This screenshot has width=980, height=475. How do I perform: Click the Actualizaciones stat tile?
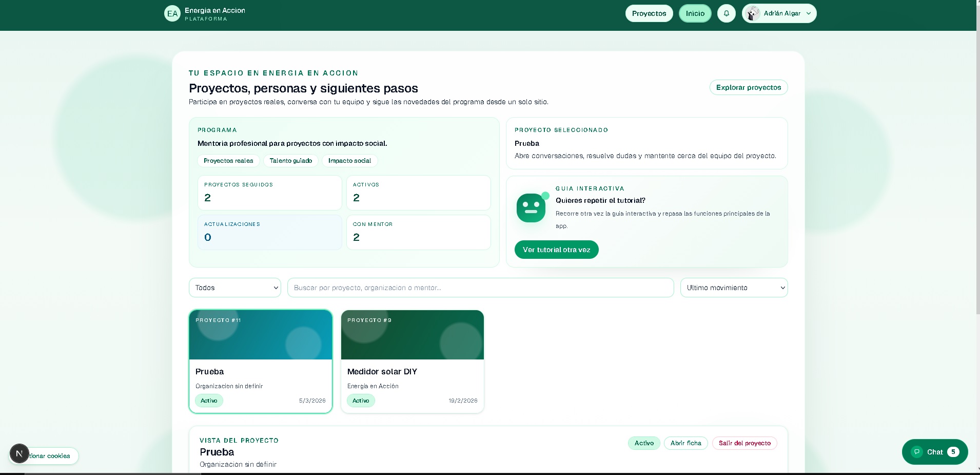(269, 232)
